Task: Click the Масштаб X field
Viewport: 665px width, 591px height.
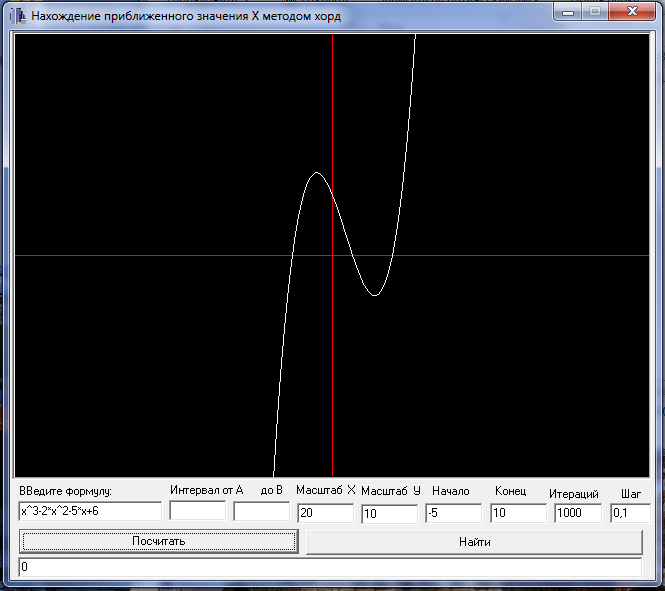Action: point(326,513)
